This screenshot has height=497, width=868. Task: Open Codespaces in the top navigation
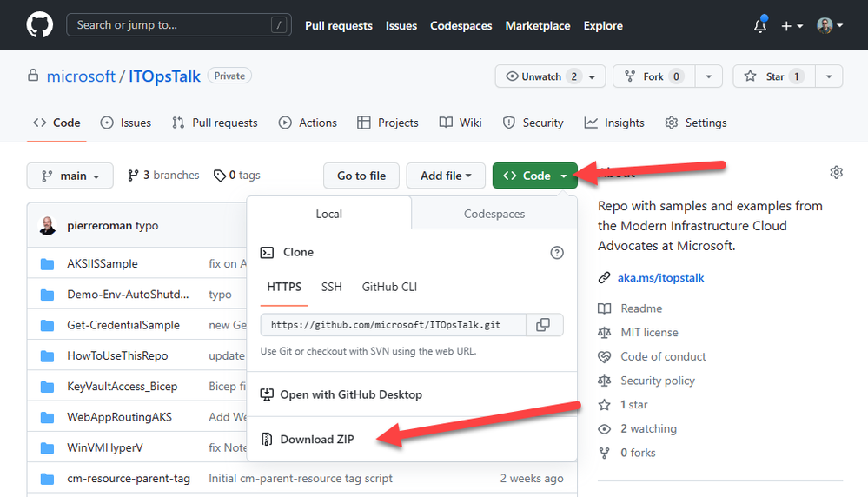[x=461, y=25]
